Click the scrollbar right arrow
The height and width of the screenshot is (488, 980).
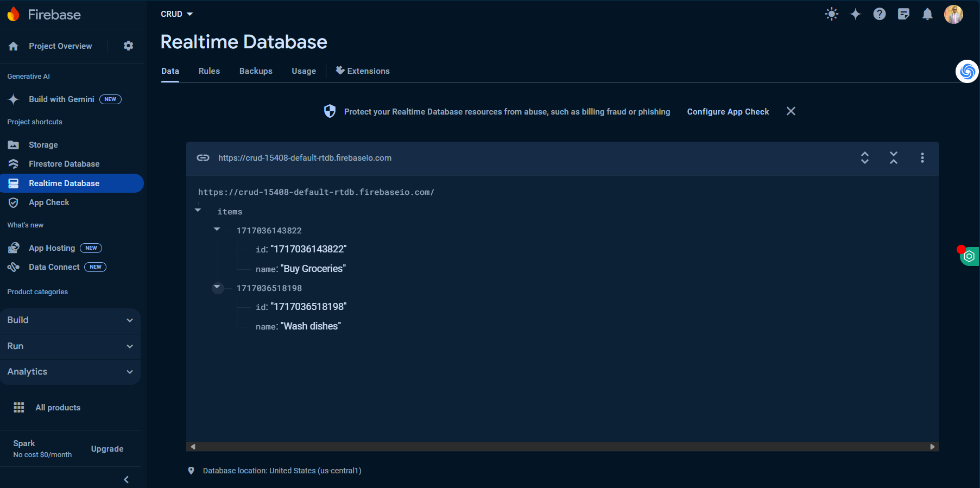(x=932, y=447)
